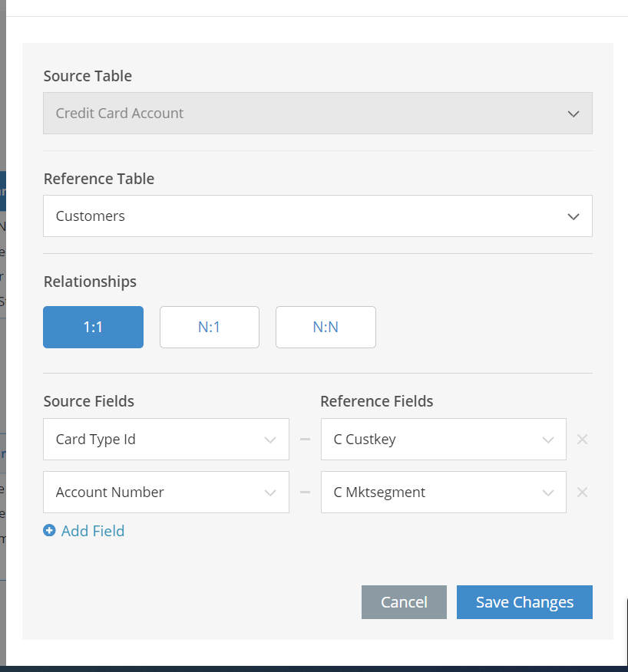The width and height of the screenshot is (628, 672).
Task: Click the X icon next to C Mktsegment
Action: click(582, 492)
